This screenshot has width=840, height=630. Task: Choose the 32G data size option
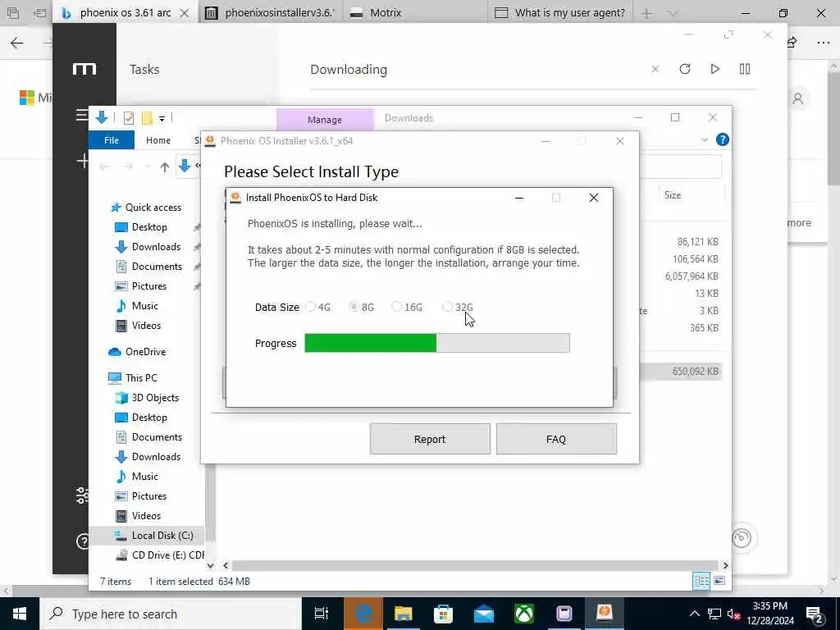click(447, 307)
